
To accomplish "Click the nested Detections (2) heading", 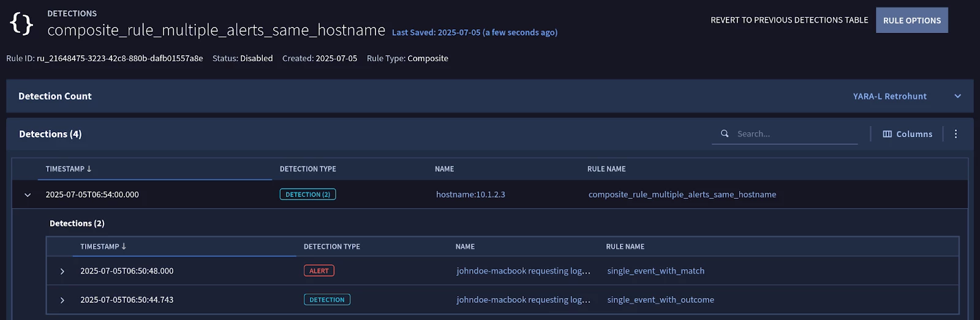I will pyautogui.click(x=77, y=223).
